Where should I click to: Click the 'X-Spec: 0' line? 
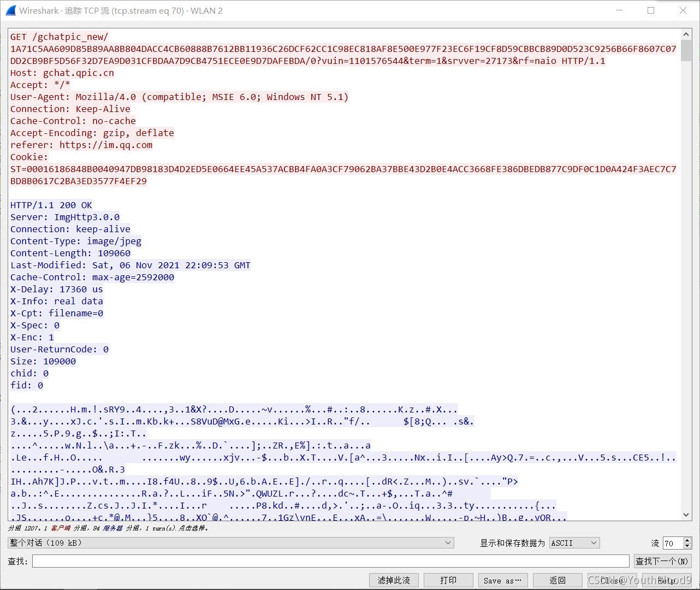(x=35, y=325)
